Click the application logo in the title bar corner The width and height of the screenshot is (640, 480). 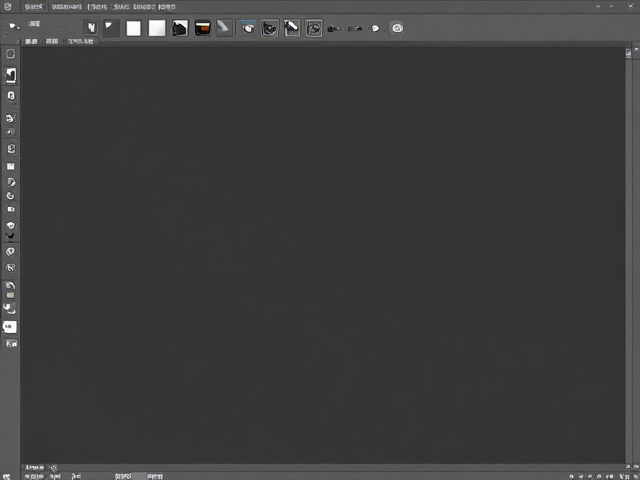7,7
